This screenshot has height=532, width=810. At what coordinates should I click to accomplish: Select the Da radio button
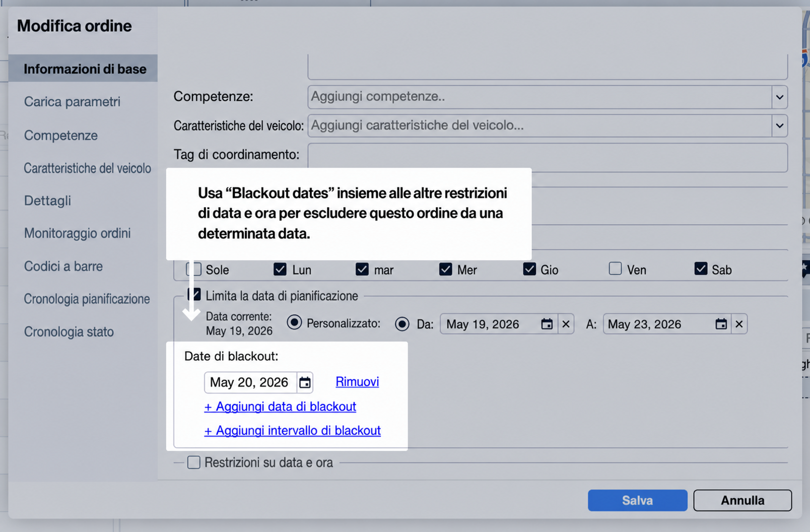pos(402,324)
